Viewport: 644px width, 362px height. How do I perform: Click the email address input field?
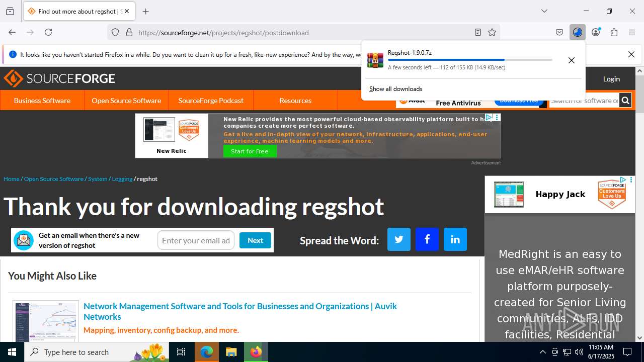[196, 240]
